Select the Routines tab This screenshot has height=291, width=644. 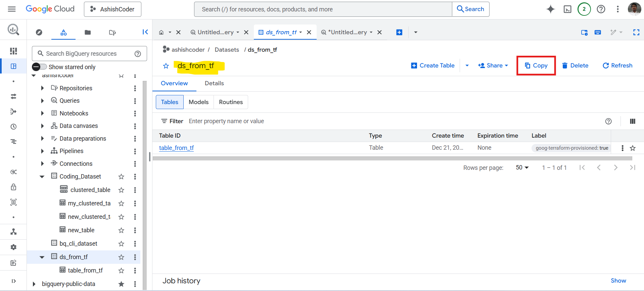pyautogui.click(x=231, y=102)
